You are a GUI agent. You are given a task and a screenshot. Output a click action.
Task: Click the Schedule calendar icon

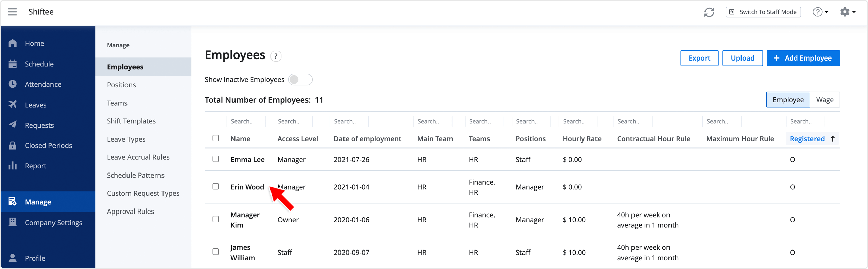[x=13, y=64]
